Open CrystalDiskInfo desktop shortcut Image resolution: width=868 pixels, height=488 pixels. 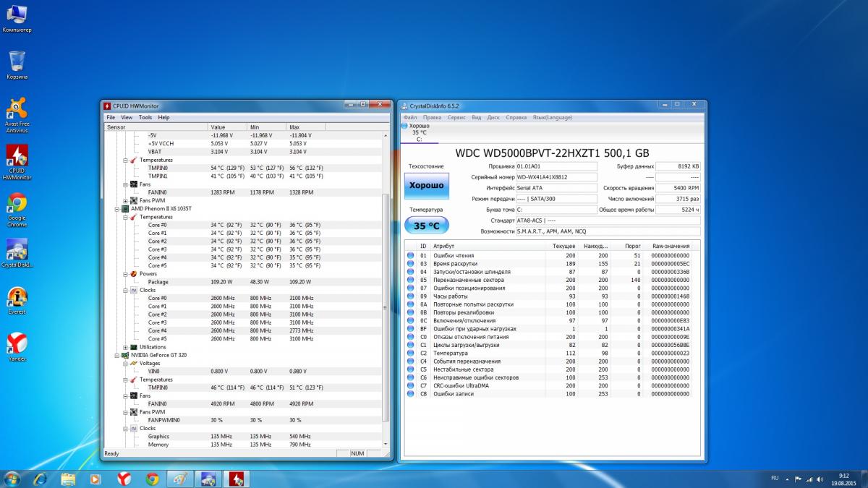coord(17,253)
